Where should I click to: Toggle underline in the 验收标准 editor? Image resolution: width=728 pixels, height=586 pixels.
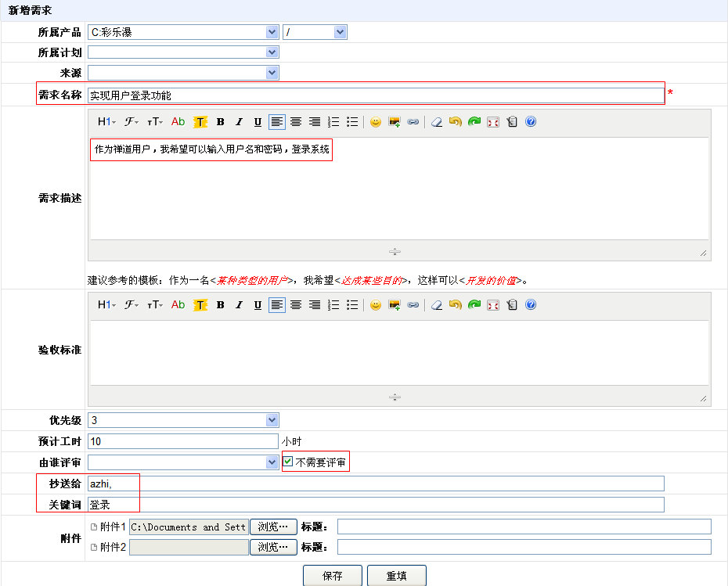(258, 305)
